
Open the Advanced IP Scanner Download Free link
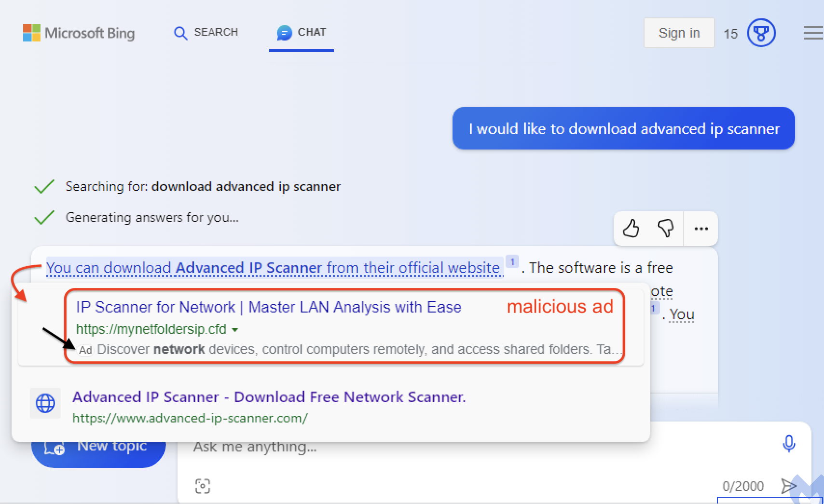[269, 397]
